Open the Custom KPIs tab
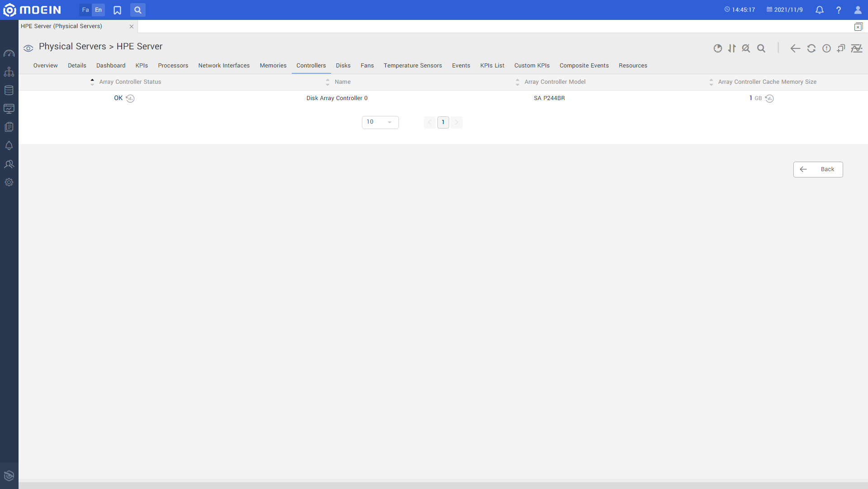The image size is (868, 489). pyautogui.click(x=532, y=66)
